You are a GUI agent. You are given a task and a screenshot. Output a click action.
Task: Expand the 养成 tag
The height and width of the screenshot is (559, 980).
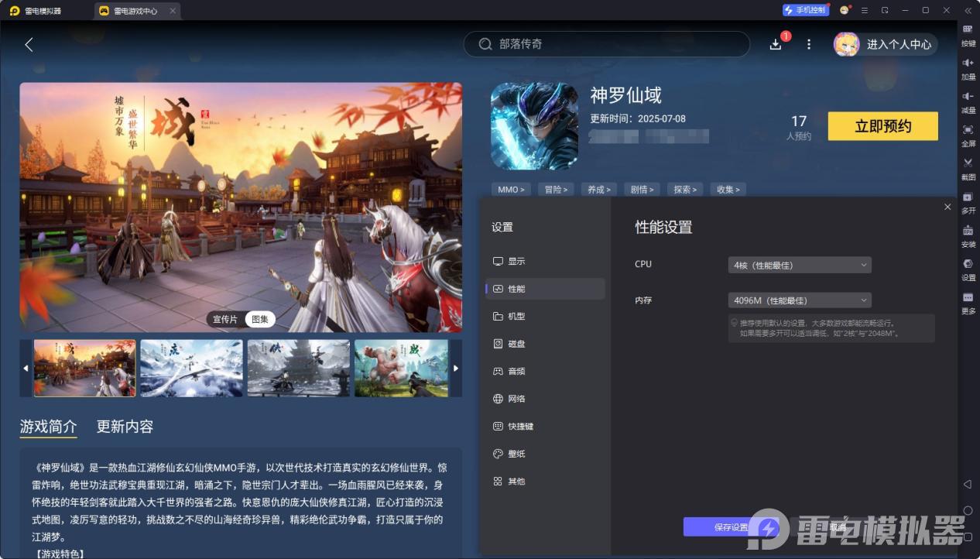tap(599, 189)
